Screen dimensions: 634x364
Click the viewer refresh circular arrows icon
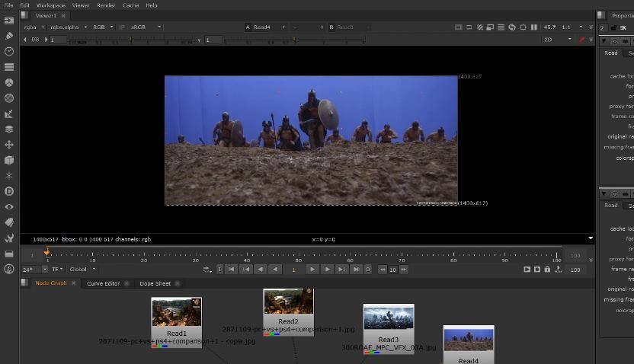512,27
